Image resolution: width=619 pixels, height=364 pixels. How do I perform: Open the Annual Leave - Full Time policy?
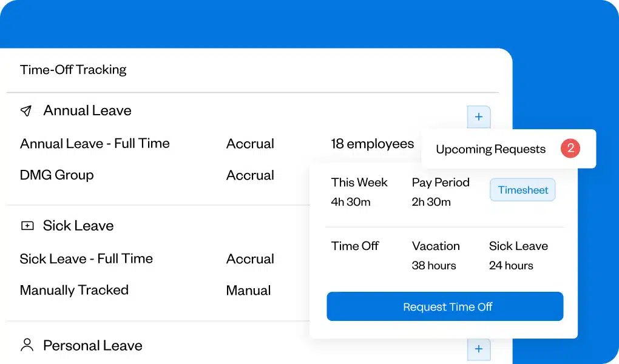[x=95, y=144]
